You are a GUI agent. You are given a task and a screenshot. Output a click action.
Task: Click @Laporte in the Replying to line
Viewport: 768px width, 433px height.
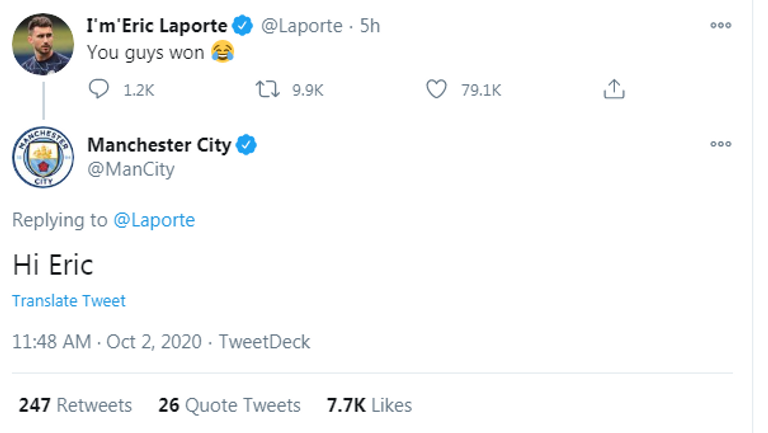tap(154, 220)
